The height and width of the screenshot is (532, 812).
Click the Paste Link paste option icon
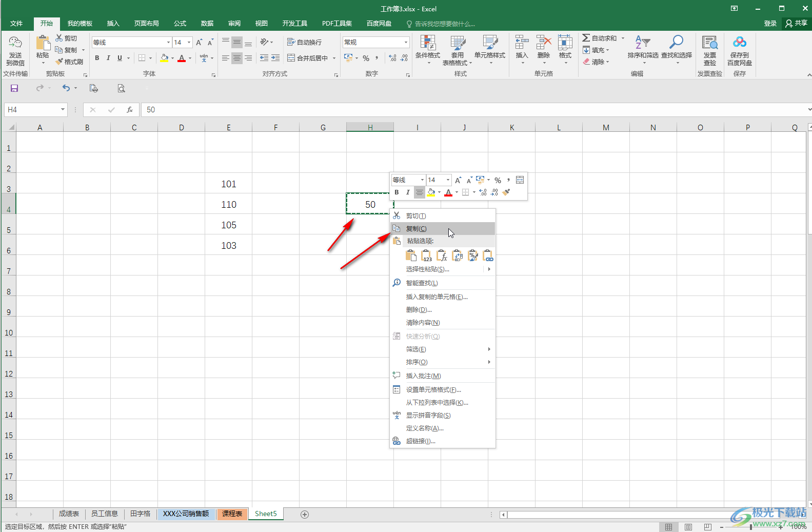(488, 255)
